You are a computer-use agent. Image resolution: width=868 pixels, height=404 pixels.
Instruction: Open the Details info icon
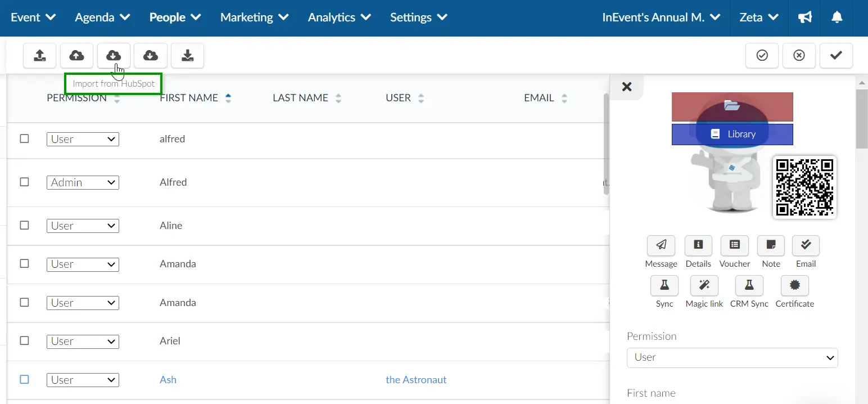click(698, 245)
